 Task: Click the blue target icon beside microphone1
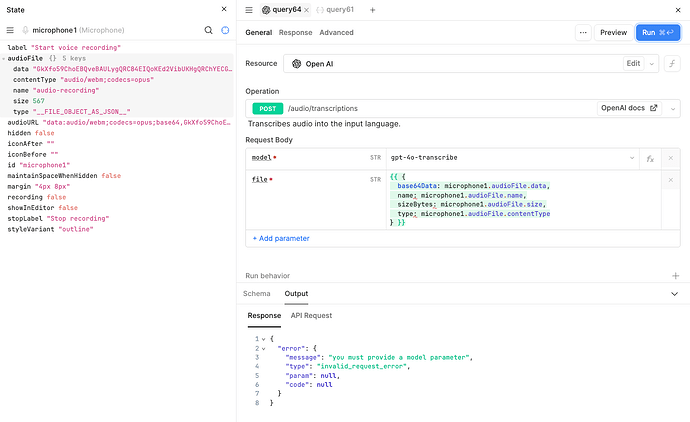point(225,30)
